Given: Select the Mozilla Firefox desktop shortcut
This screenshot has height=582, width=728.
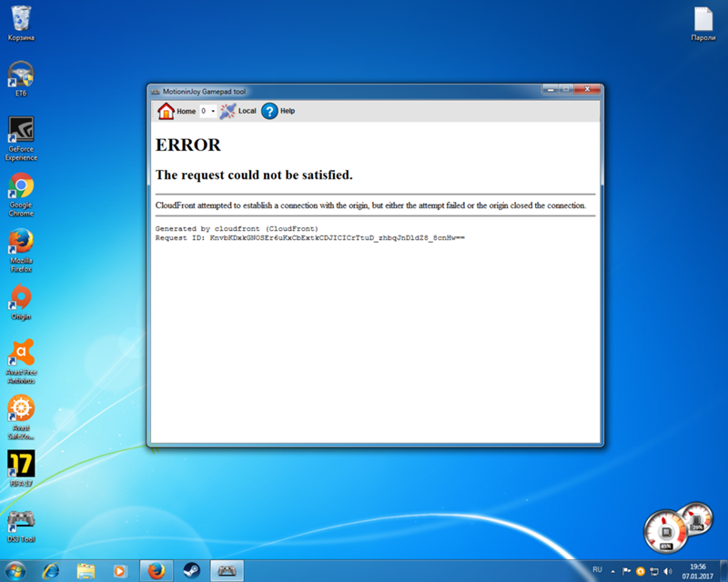Looking at the screenshot, I should 21,250.
